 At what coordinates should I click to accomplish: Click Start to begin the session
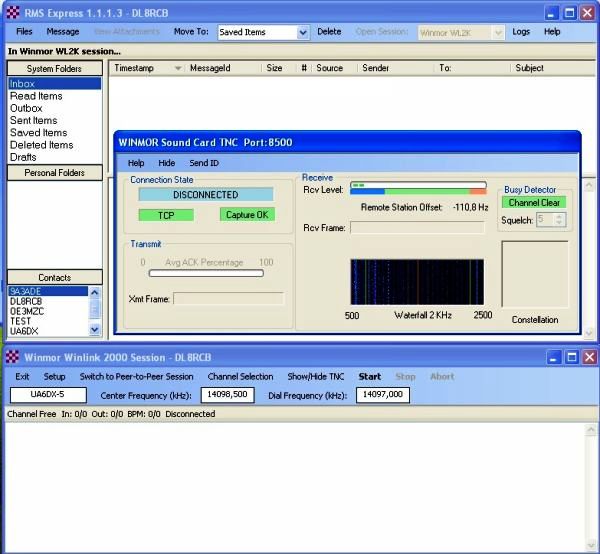coord(370,376)
